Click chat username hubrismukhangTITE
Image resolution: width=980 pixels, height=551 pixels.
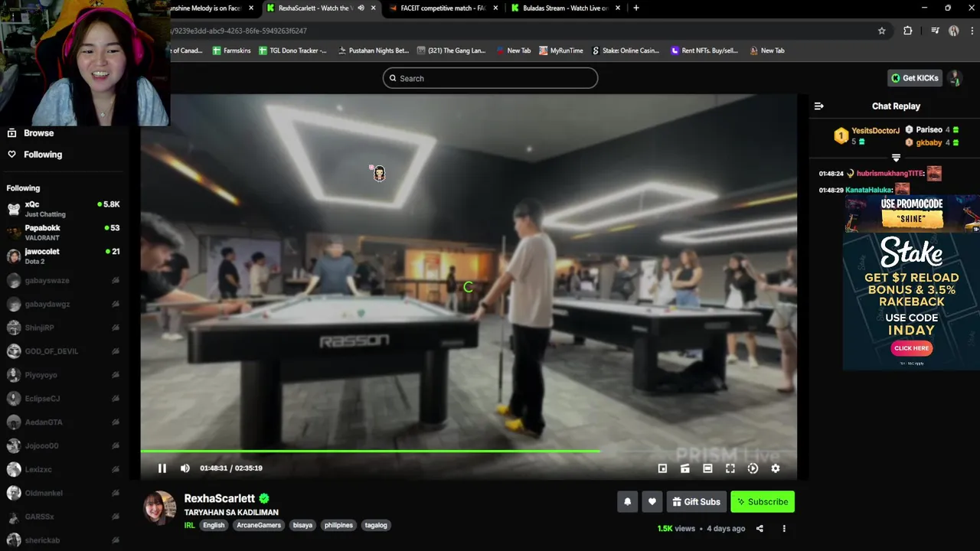click(x=889, y=174)
